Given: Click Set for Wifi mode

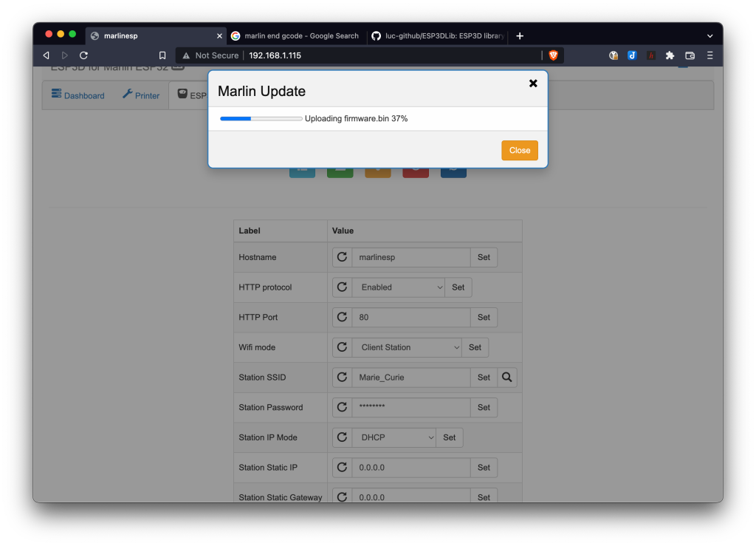Looking at the screenshot, I should tap(475, 347).
